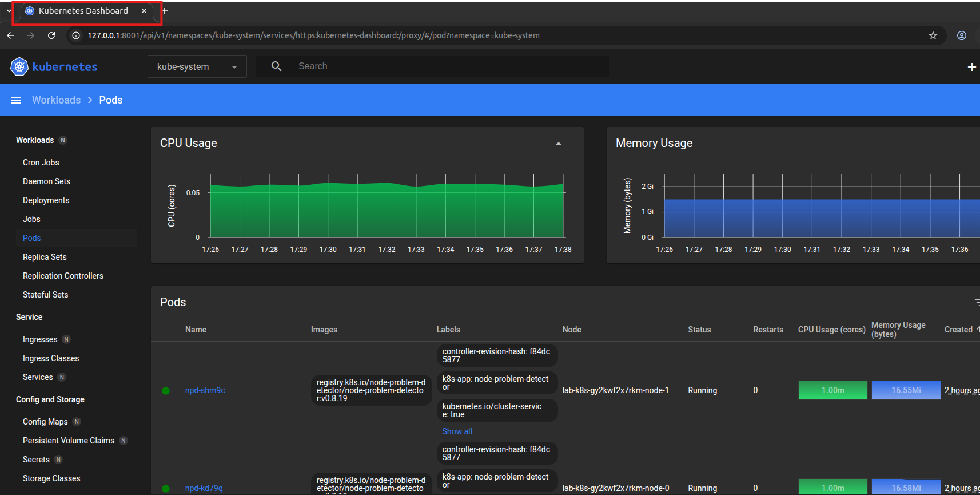This screenshot has width=980, height=495.
Task: Sort pods by Created column arrow
Action: point(978,329)
